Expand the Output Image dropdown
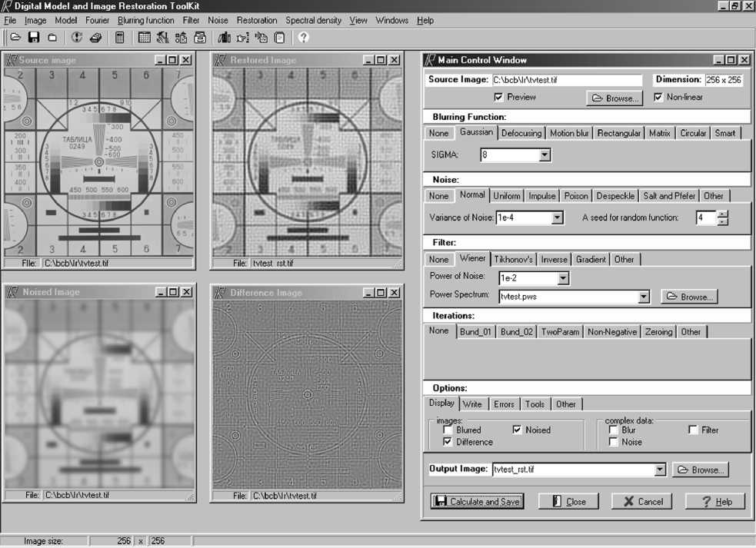Screen dimensions: 756x548 tap(660, 469)
